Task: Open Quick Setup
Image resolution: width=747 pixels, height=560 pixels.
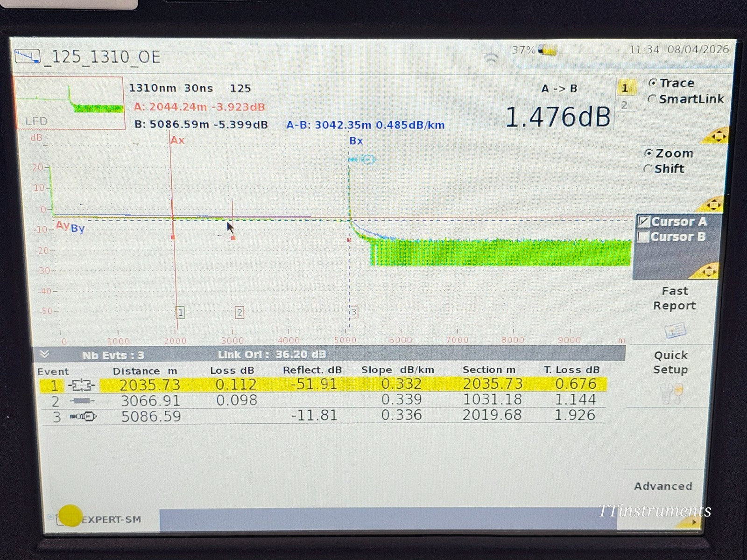Action: 670,362
